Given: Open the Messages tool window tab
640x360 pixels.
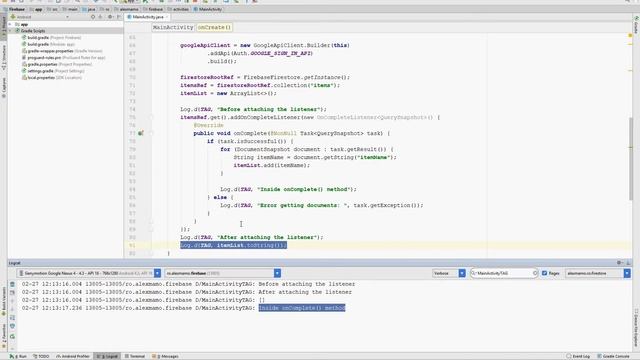Looking at the screenshot, I should 165,356.
